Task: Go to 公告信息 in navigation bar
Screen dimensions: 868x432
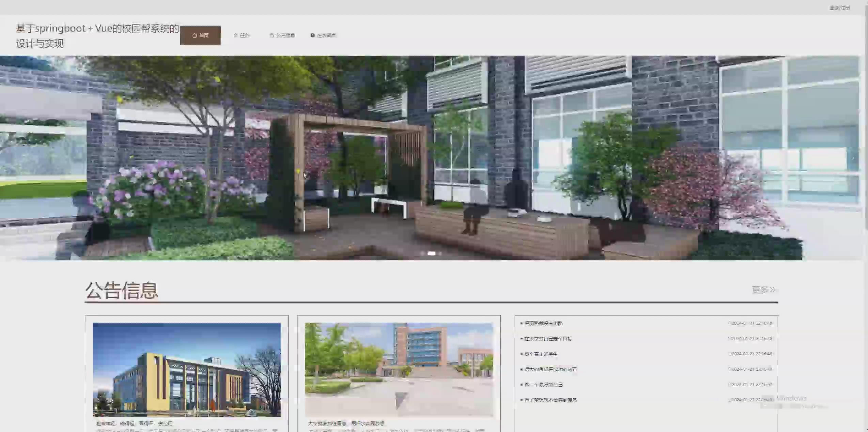Action: coord(285,35)
